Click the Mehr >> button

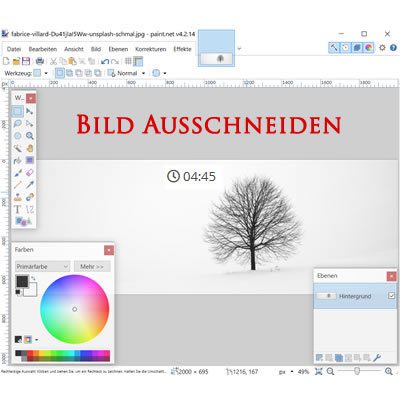pos(92,267)
